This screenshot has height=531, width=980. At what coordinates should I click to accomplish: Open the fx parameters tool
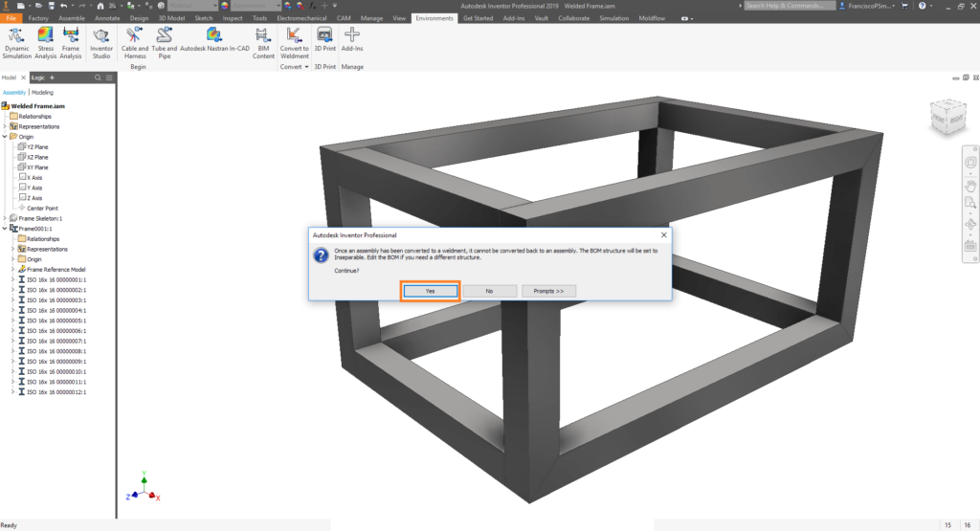click(x=312, y=6)
